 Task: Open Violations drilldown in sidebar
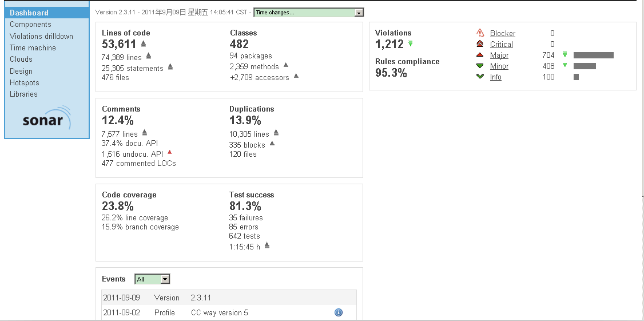(x=42, y=36)
